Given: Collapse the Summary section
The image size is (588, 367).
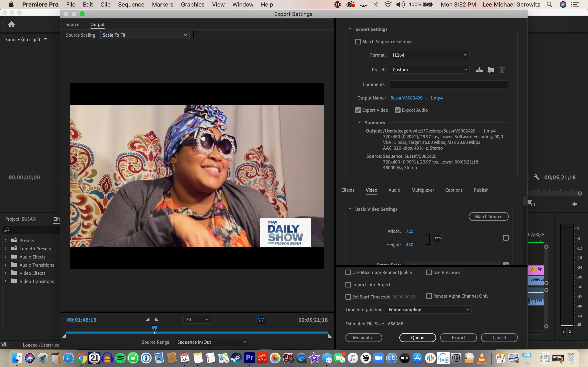Looking at the screenshot, I should 359,122.
